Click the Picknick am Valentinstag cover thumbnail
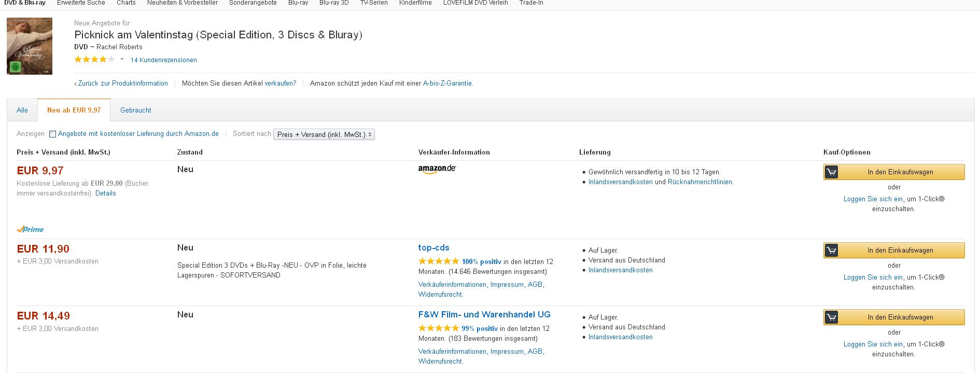 point(30,46)
